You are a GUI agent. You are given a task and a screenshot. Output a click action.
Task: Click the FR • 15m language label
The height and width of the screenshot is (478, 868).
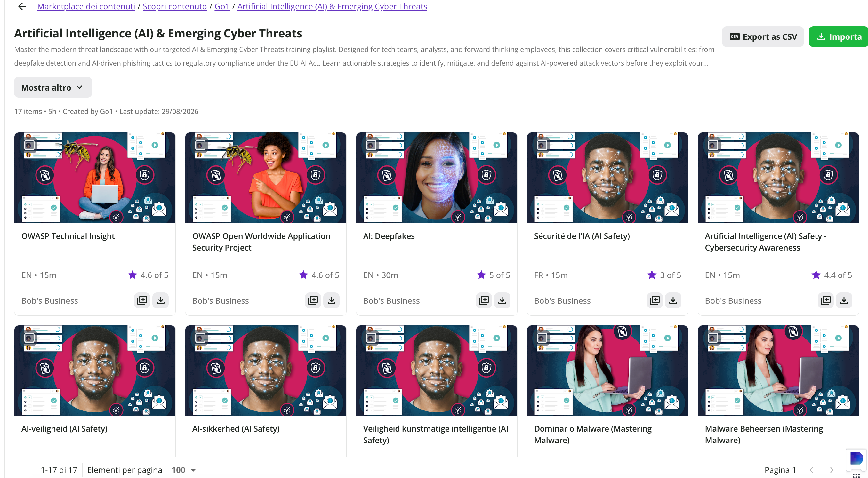point(551,275)
